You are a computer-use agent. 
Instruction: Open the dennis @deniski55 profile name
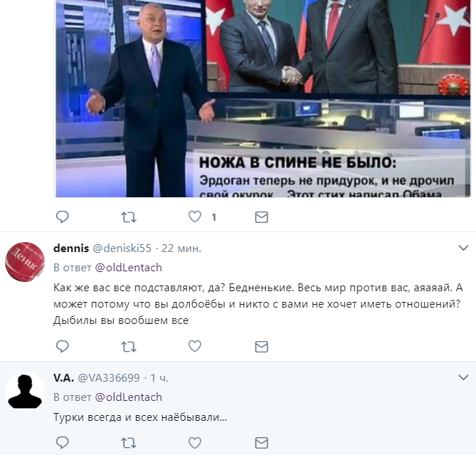(x=102, y=249)
